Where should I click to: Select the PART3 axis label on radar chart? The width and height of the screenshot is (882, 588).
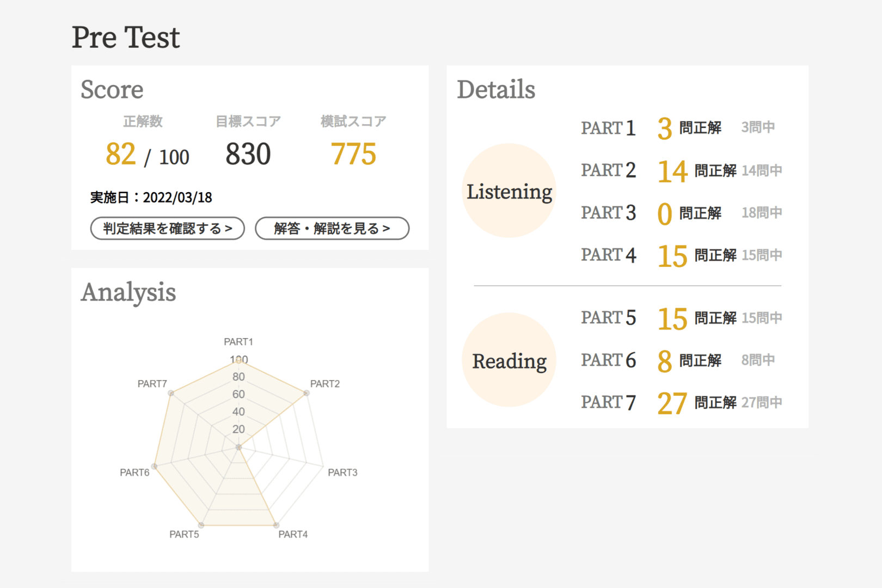pyautogui.click(x=342, y=473)
